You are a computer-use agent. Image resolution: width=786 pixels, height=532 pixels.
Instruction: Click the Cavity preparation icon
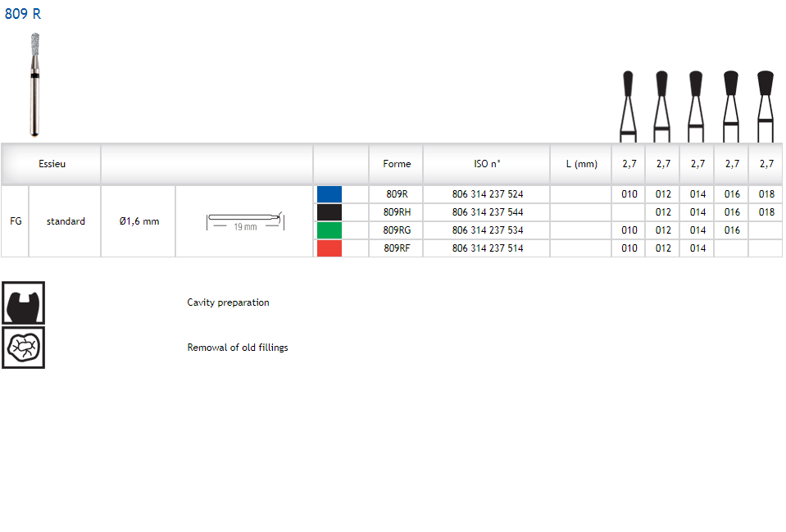click(23, 302)
